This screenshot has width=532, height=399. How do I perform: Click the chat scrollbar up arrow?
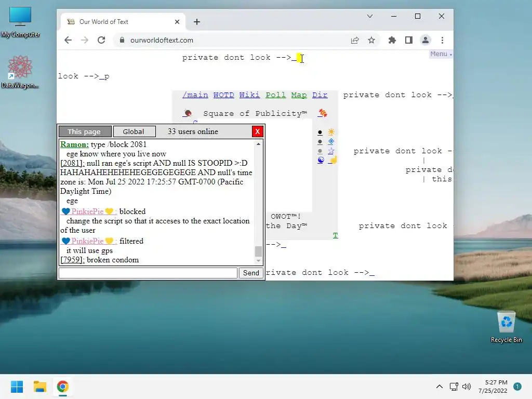pyautogui.click(x=259, y=144)
